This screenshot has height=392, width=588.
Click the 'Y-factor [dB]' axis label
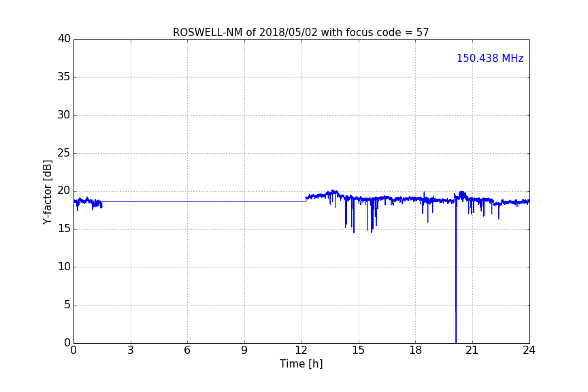pos(47,192)
